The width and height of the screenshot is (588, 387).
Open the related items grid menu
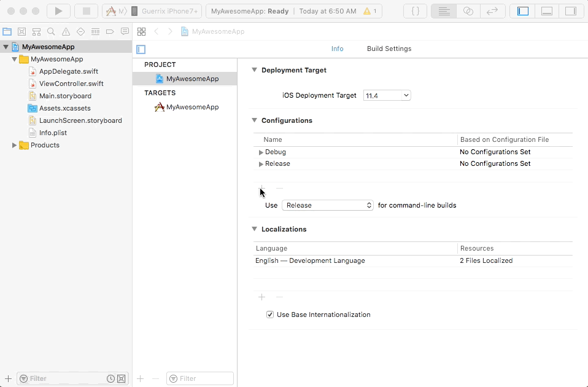click(x=141, y=31)
